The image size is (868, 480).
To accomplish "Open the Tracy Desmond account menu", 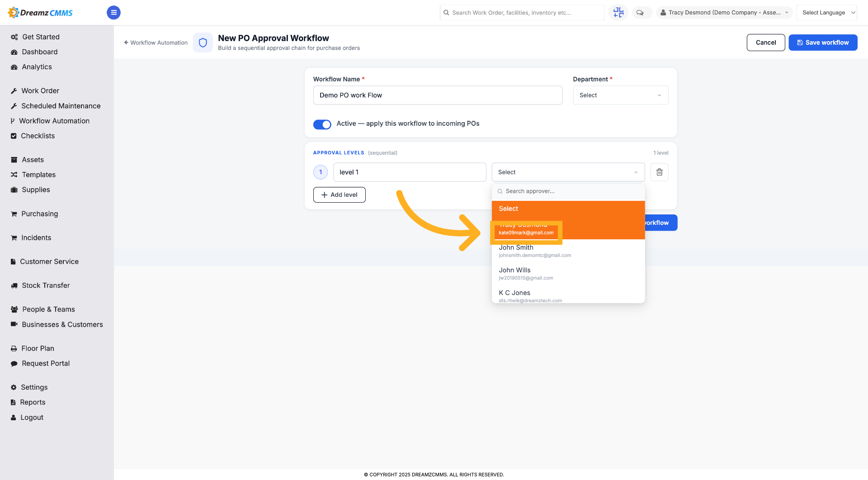I will click(x=724, y=13).
